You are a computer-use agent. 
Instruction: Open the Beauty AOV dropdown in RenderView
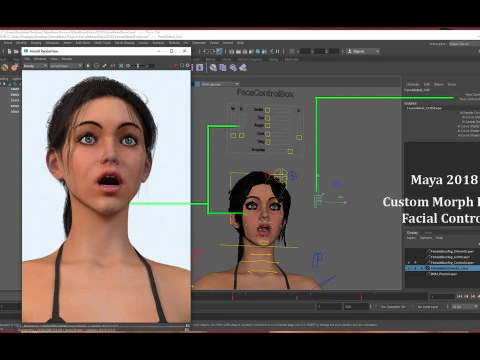[35, 66]
